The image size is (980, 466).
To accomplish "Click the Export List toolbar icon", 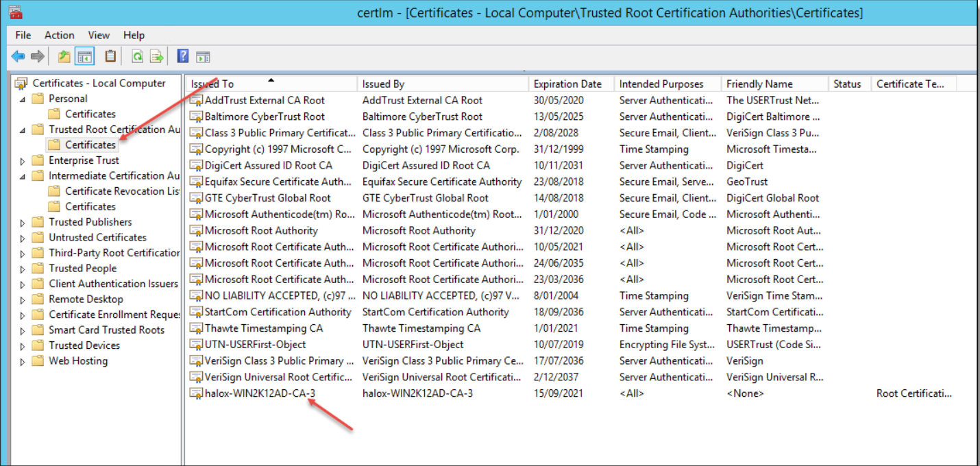I will 157,56.
